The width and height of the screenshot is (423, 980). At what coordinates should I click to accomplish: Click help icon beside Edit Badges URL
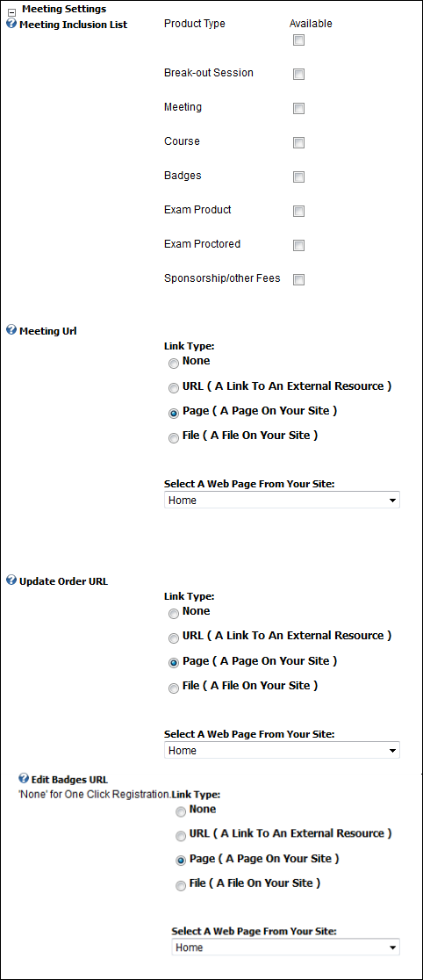pyautogui.click(x=24, y=778)
